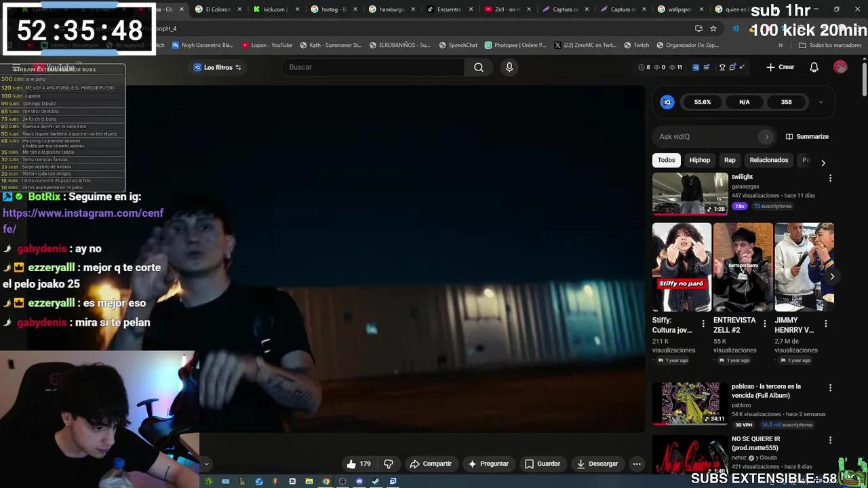868x488 pixels.
Task: Switch to the Hiphop filter tab
Action: click(x=699, y=160)
